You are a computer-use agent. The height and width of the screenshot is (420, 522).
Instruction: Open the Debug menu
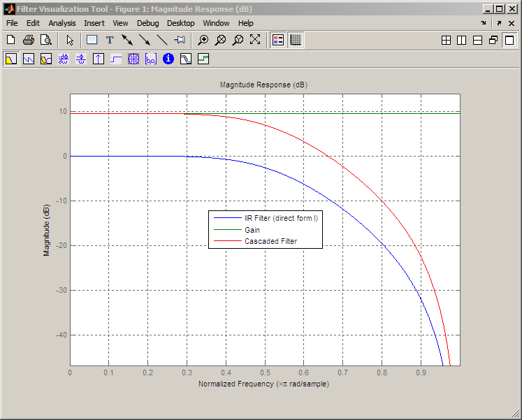point(148,23)
